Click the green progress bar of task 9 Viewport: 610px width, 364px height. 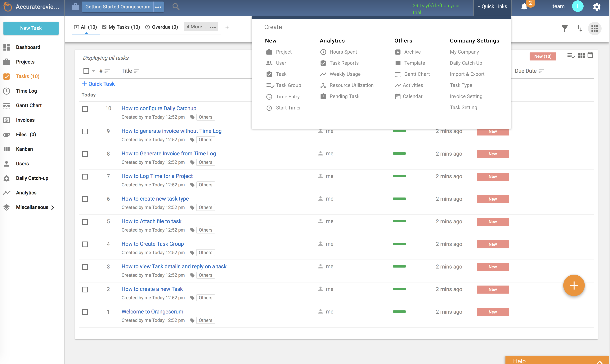pyautogui.click(x=399, y=131)
